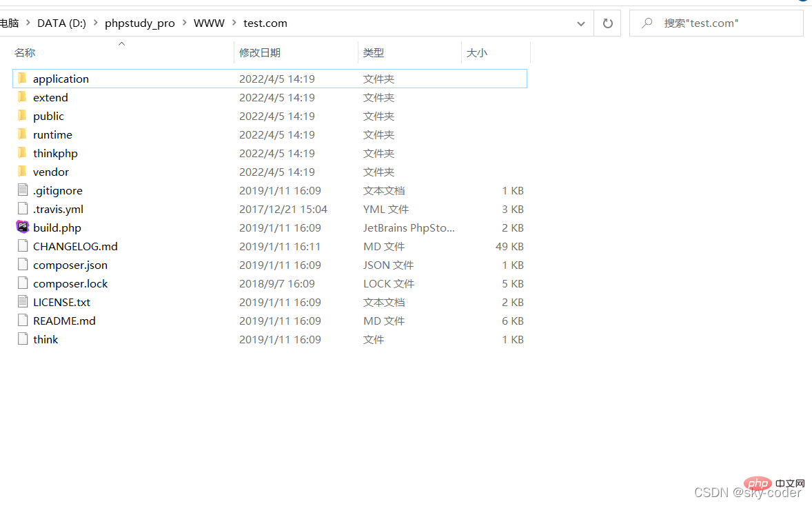The width and height of the screenshot is (812, 506).
Task: Click the vendor folder icon
Action: (22, 172)
